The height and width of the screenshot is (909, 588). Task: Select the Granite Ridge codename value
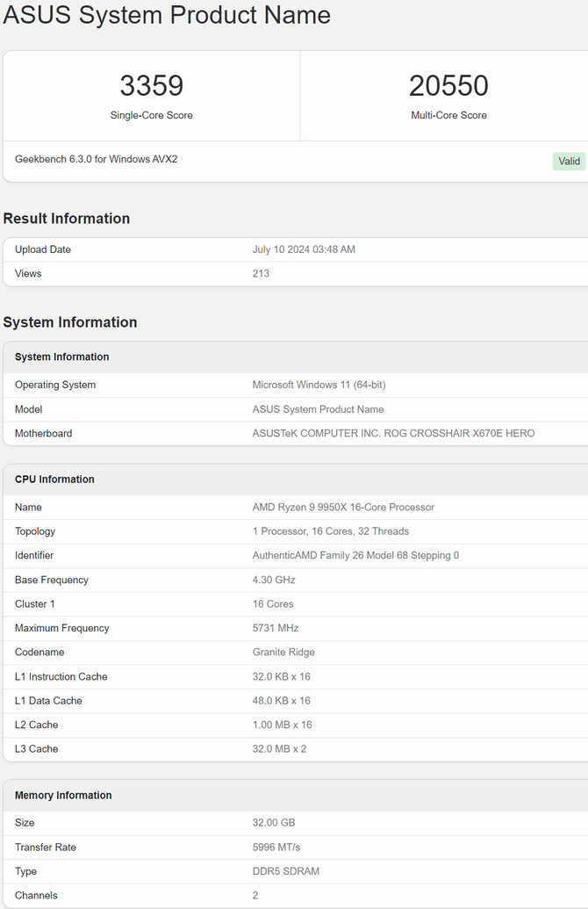(x=283, y=653)
